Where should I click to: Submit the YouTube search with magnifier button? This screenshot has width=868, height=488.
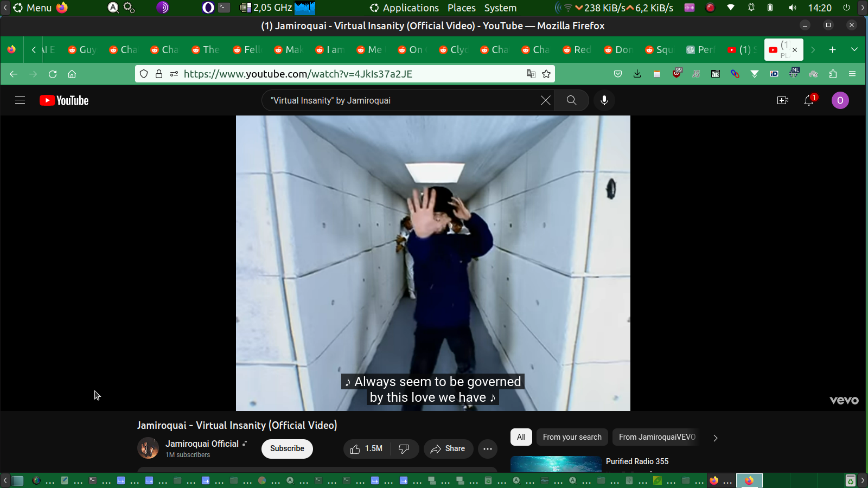click(x=571, y=100)
